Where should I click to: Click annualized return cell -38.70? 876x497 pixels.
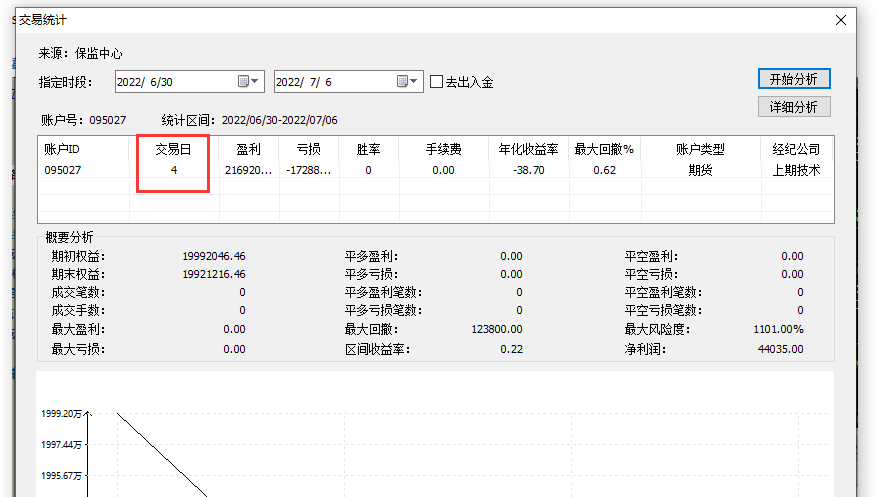(x=529, y=170)
